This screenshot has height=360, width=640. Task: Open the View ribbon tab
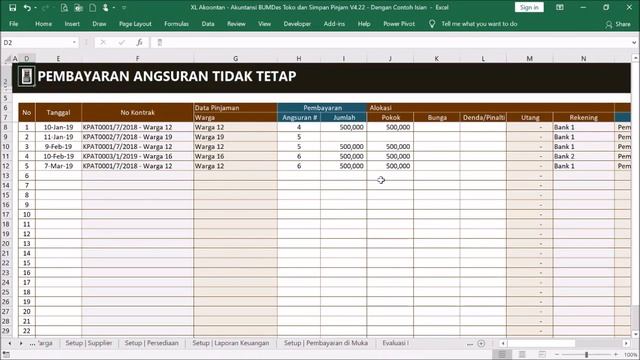pos(264,24)
